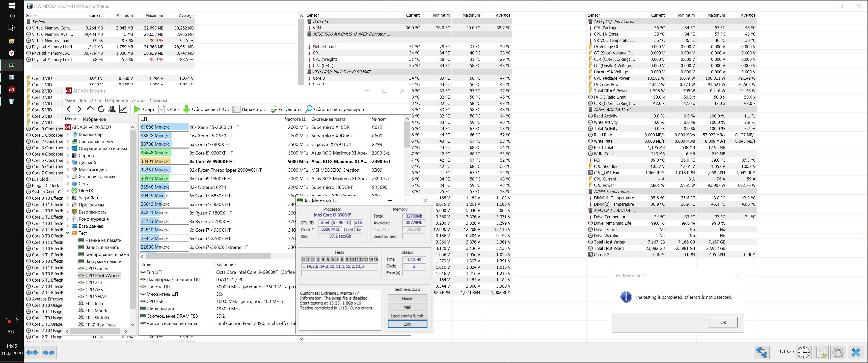868x363 pixels.
Task: Click Load config & exit button
Action: point(407,316)
